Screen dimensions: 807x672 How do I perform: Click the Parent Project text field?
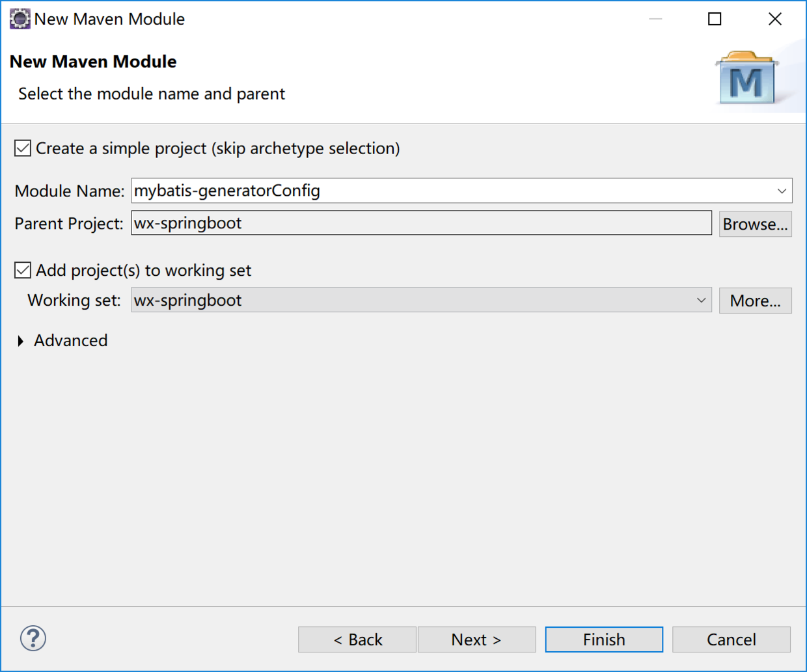tap(421, 223)
